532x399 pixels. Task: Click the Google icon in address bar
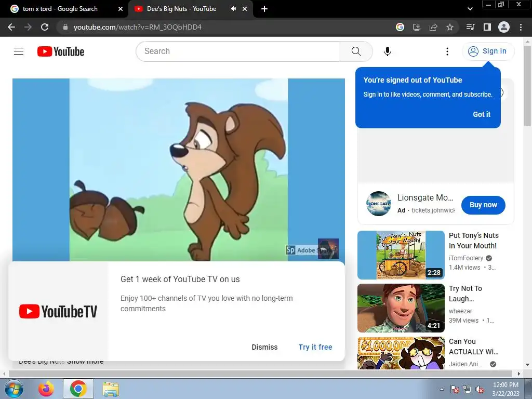[400, 27]
